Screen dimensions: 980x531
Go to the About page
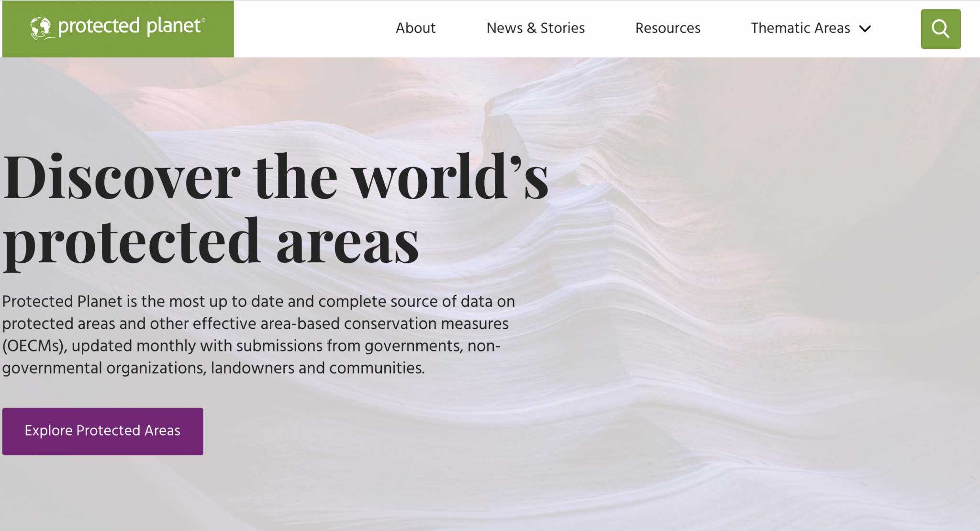tap(415, 28)
